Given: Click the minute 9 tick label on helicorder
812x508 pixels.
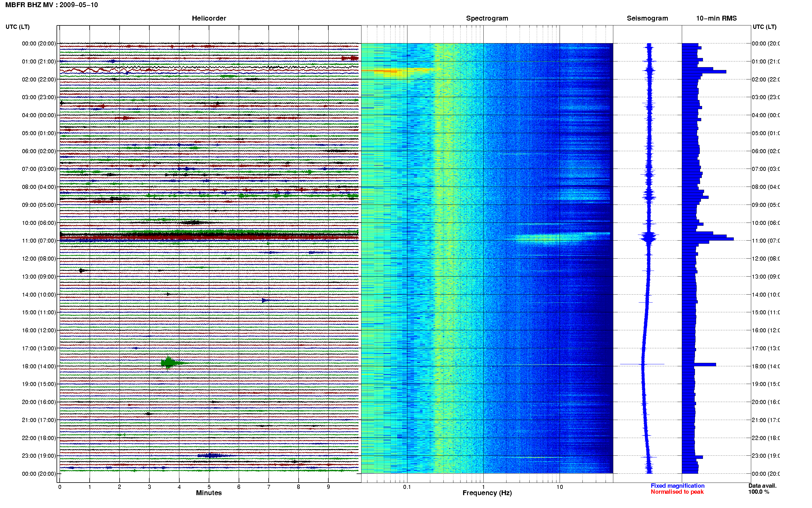Looking at the screenshot, I should [x=328, y=487].
